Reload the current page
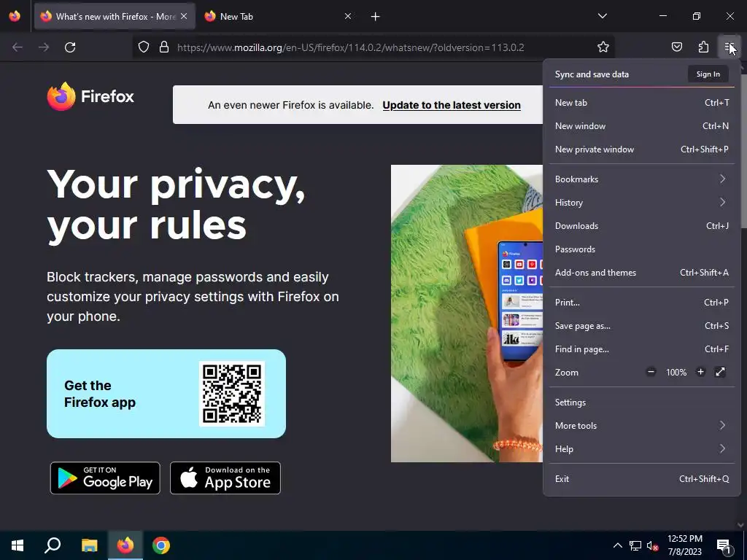The height and width of the screenshot is (560, 747). click(x=70, y=47)
